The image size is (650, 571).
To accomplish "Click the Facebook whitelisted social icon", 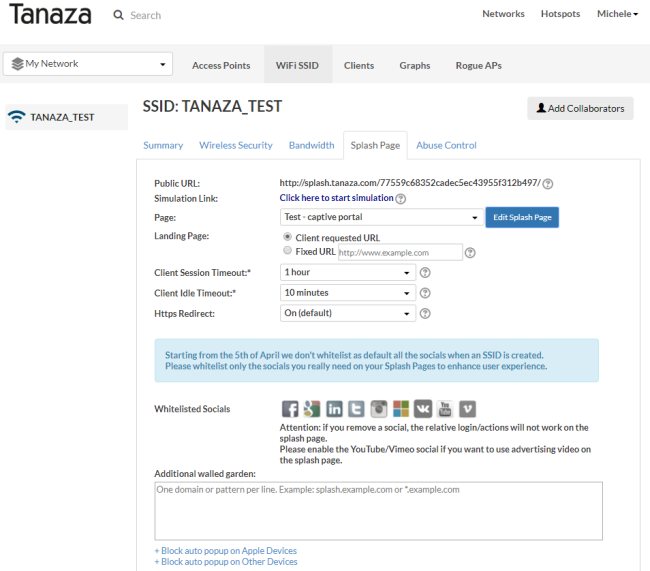I will point(290,409).
